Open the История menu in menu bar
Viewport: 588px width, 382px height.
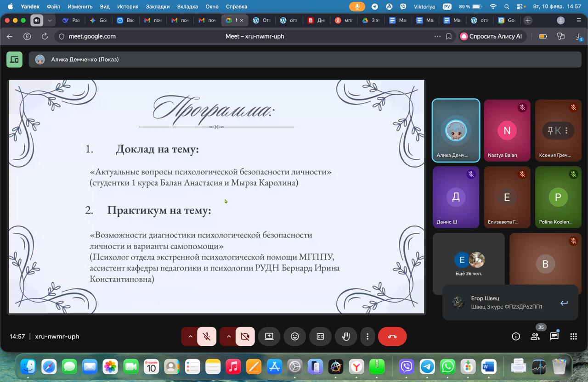[127, 6]
